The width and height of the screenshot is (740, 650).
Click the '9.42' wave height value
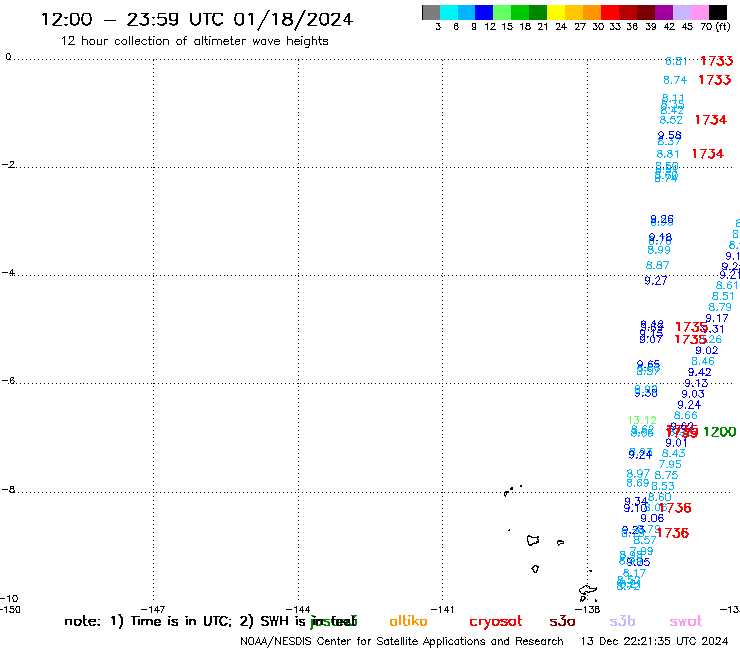coord(699,372)
